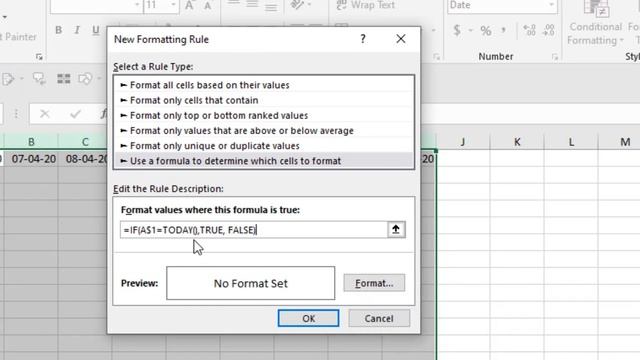Confirm formula bar entry checkmark icon
This screenshot has height=360, width=640.
click(75, 114)
